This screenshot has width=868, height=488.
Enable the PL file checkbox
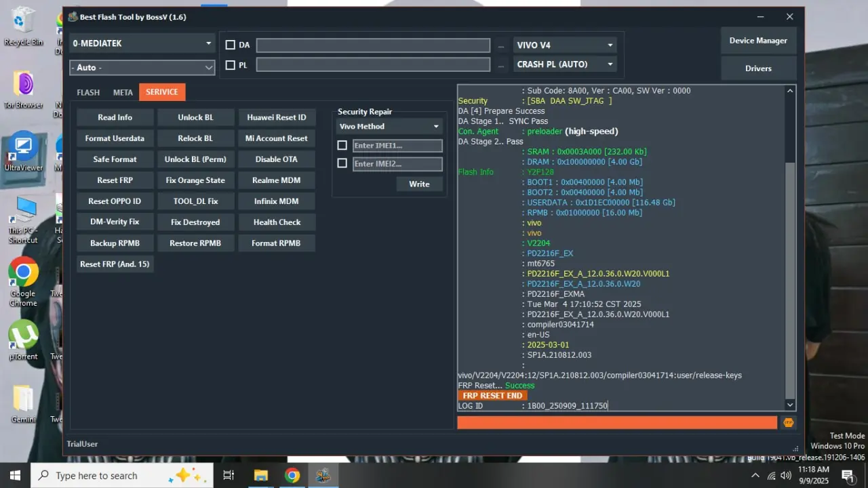(x=231, y=65)
